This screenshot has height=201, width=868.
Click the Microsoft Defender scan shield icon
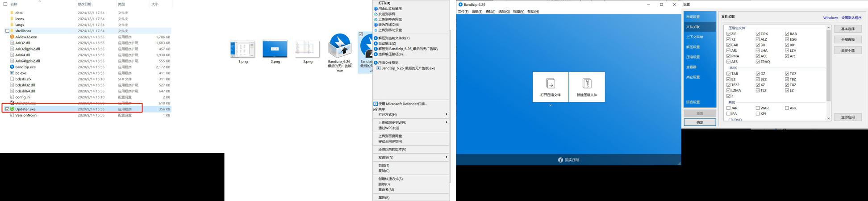[376, 104]
